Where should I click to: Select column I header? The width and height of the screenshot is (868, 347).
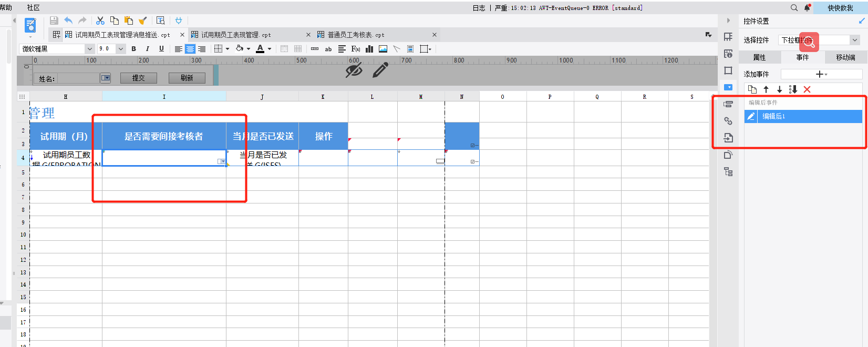tap(164, 97)
